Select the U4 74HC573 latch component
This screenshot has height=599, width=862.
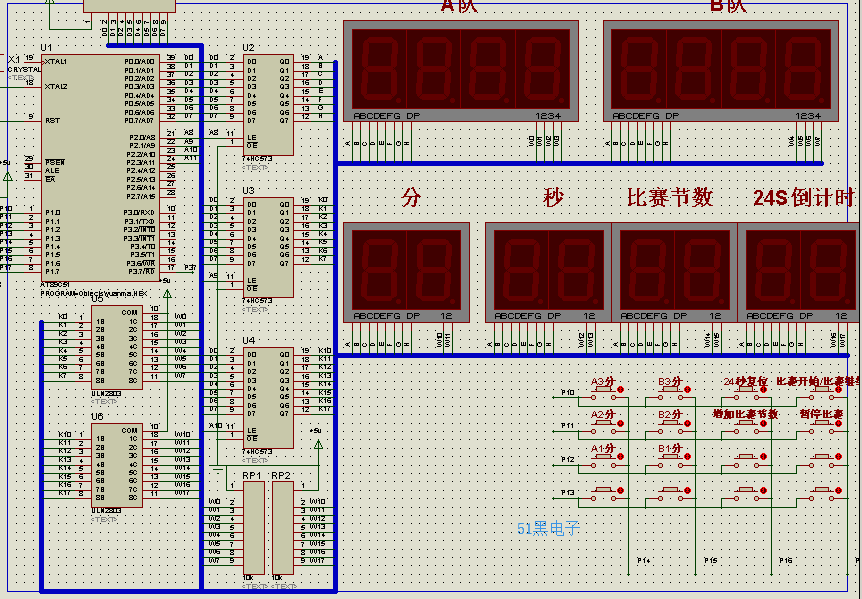click(268, 398)
